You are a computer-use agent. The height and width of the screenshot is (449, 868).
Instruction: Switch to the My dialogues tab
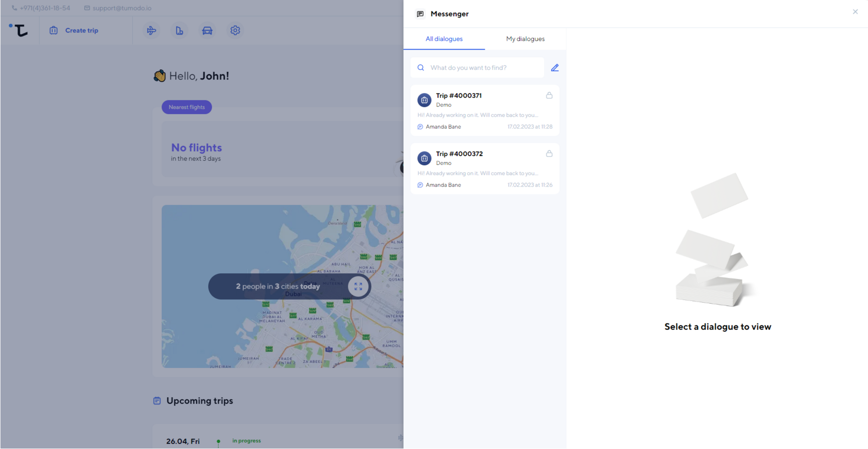[x=525, y=39]
